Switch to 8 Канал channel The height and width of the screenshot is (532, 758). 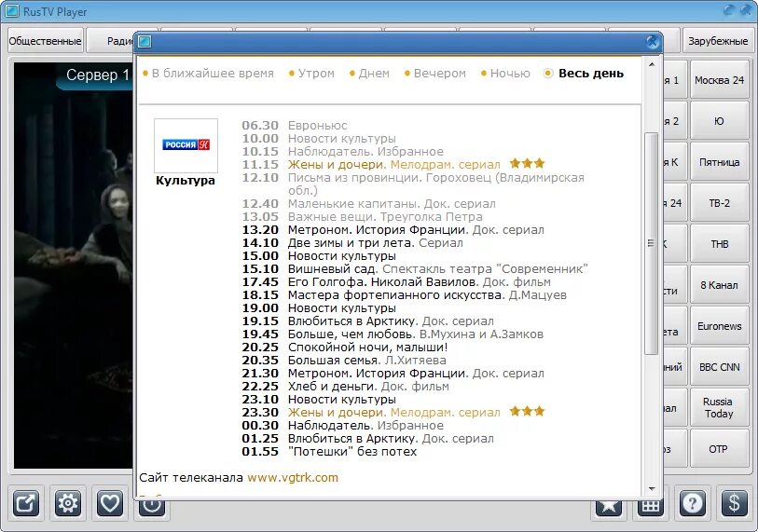(x=720, y=286)
